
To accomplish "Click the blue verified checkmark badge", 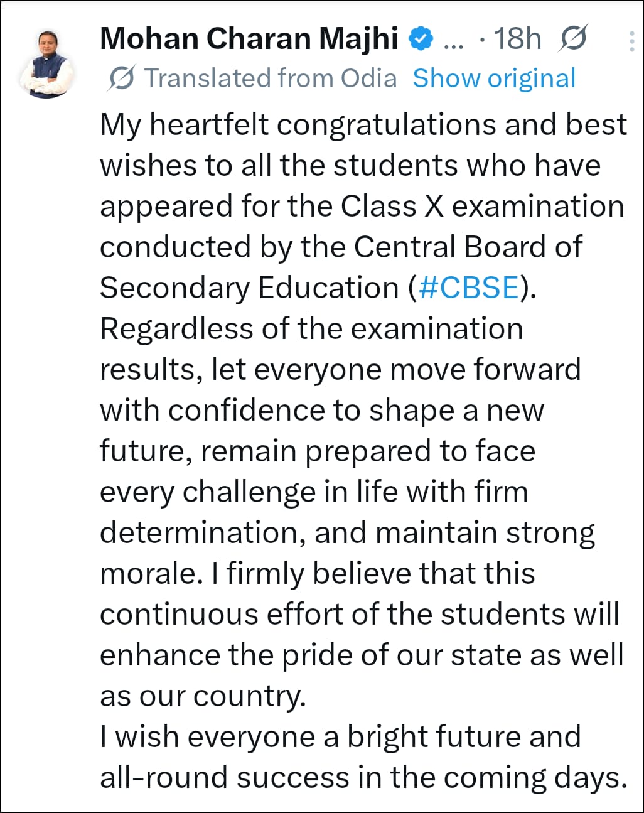I will pos(419,38).
